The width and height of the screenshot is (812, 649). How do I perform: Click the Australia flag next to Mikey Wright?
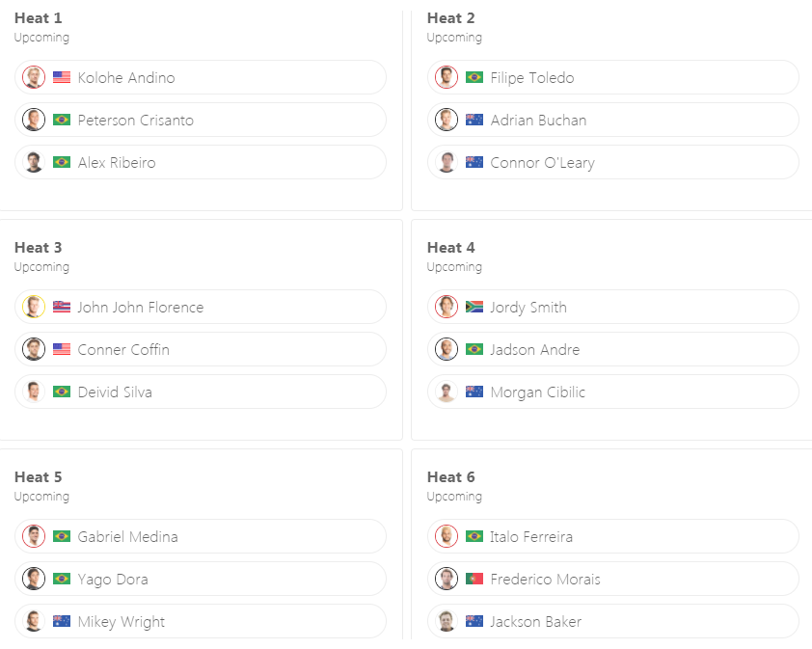click(62, 621)
